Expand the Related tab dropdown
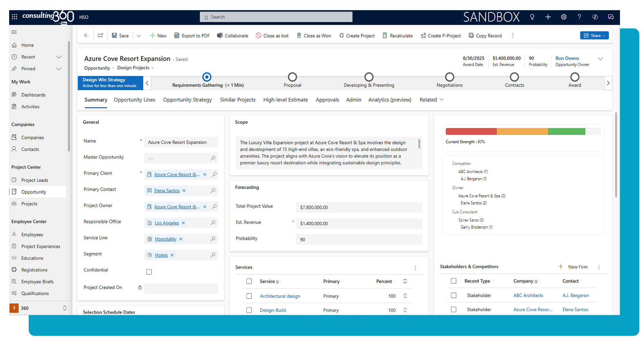This screenshot has height=349, width=644. click(431, 100)
